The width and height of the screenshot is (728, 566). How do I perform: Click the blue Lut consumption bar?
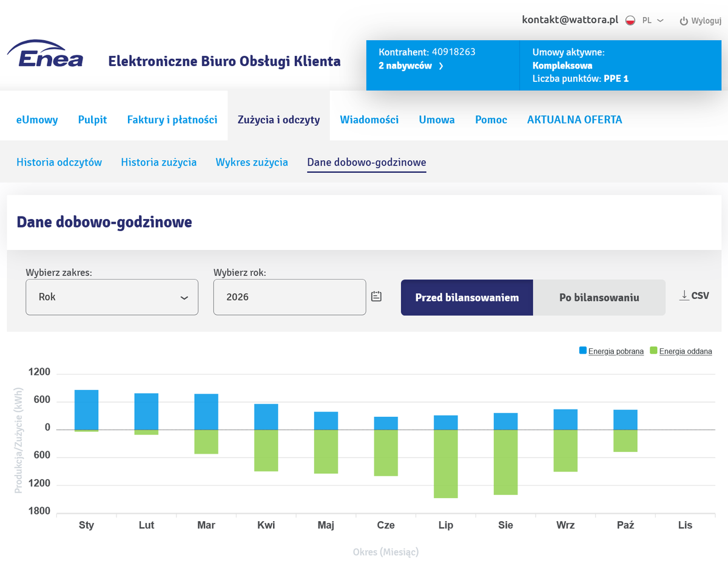pyautogui.click(x=146, y=411)
